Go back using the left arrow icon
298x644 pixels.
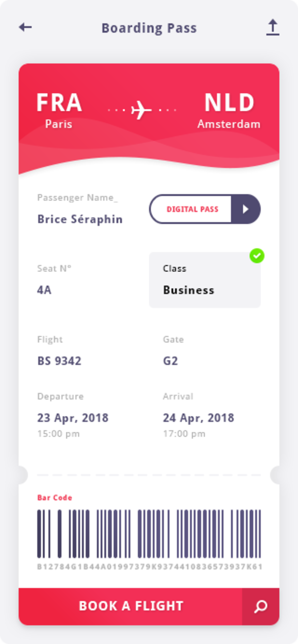coord(26,27)
